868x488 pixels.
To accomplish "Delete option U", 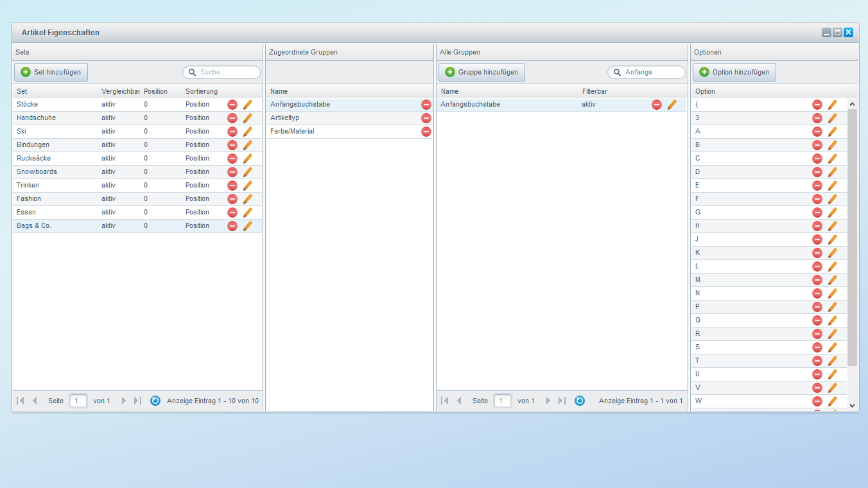I will point(817,374).
